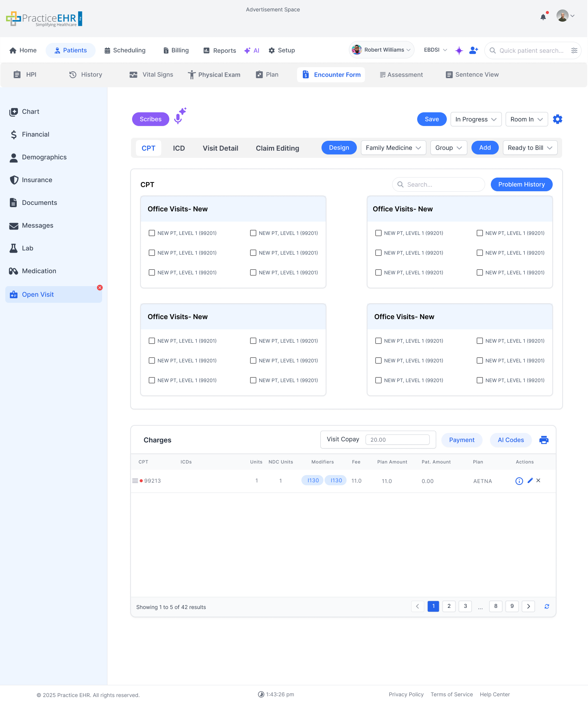Tick first checkbox in top-right Office Visits card
Screen dimensions: 588x705
(x=378, y=233)
